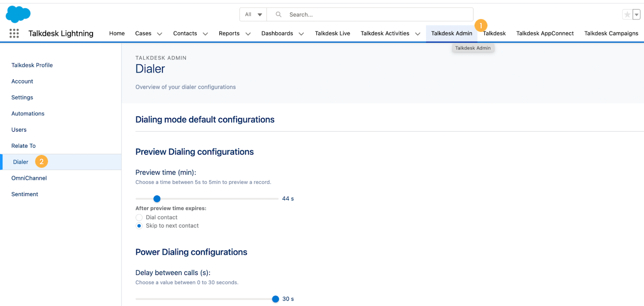Open Automations in the sidebar

(x=28, y=114)
